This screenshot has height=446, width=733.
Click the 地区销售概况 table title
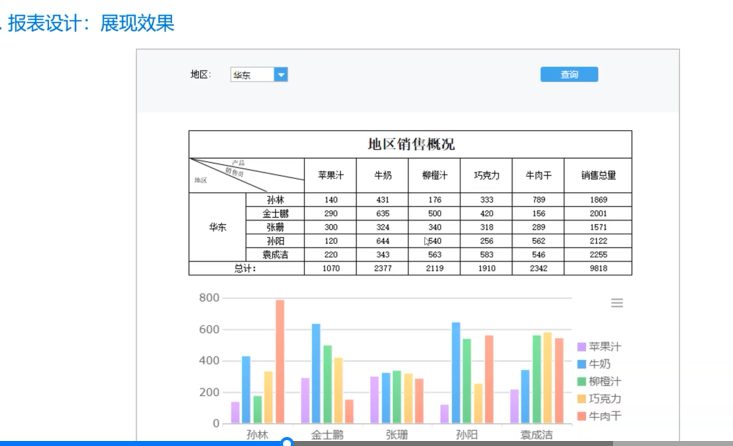(x=410, y=144)
